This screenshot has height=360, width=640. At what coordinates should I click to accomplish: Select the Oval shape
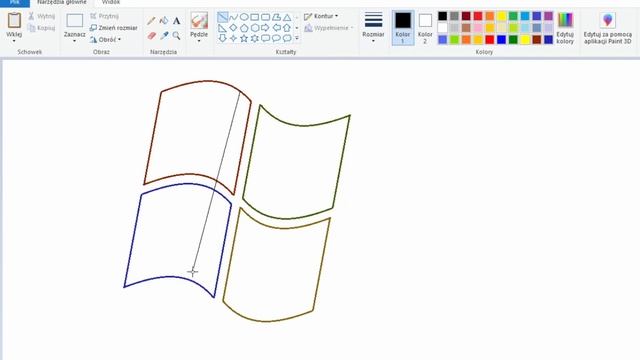pyautogui.click(x=244, y=17)
